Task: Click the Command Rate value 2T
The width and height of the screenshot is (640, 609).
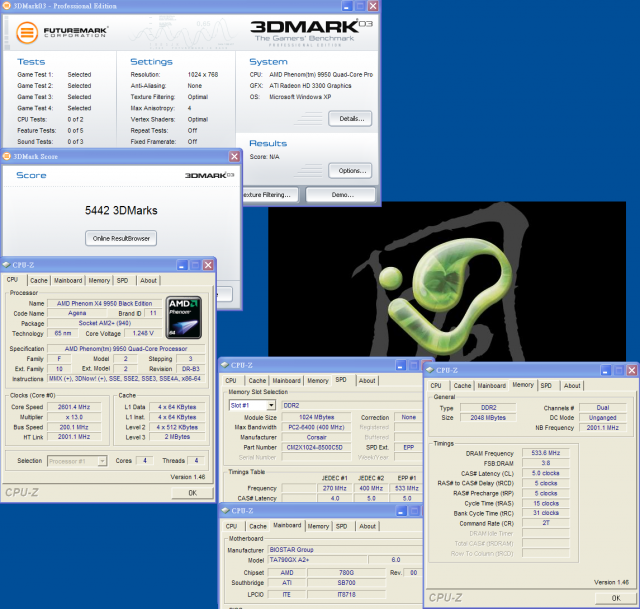Action: tap(546, 523)
